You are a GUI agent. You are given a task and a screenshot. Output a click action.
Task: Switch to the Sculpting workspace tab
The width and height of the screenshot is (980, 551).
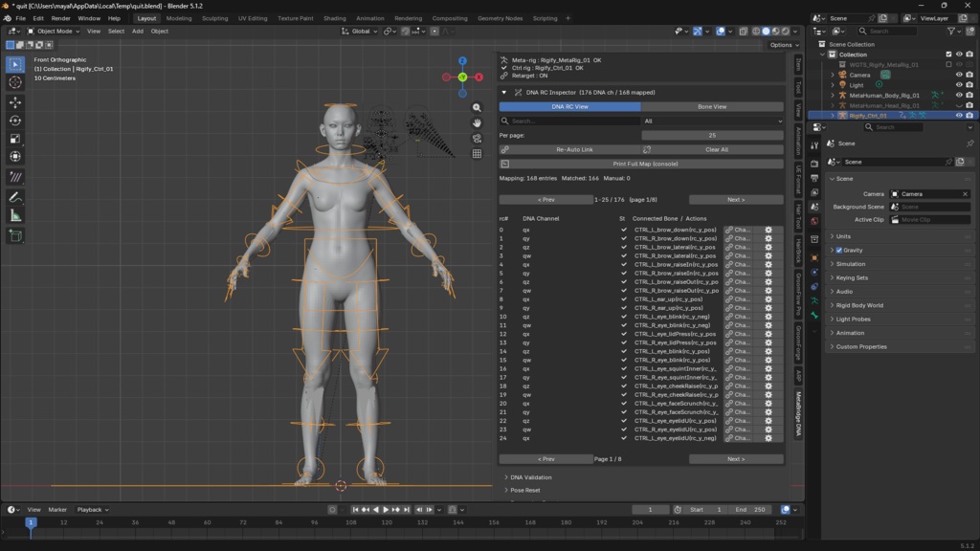tap(215, 18)
